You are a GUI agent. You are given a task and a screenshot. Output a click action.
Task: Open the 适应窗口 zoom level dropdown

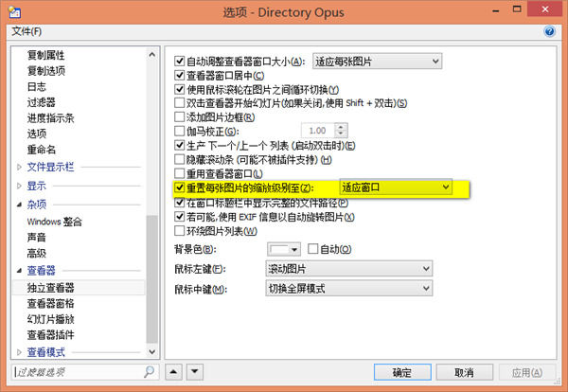(x=396, y=187)
